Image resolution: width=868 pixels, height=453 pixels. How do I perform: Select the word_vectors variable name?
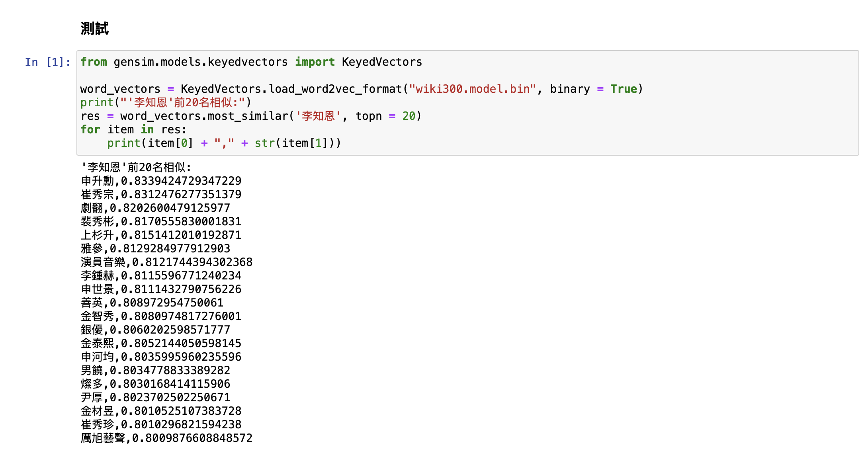pyautogui.click(x=120, y=89)
